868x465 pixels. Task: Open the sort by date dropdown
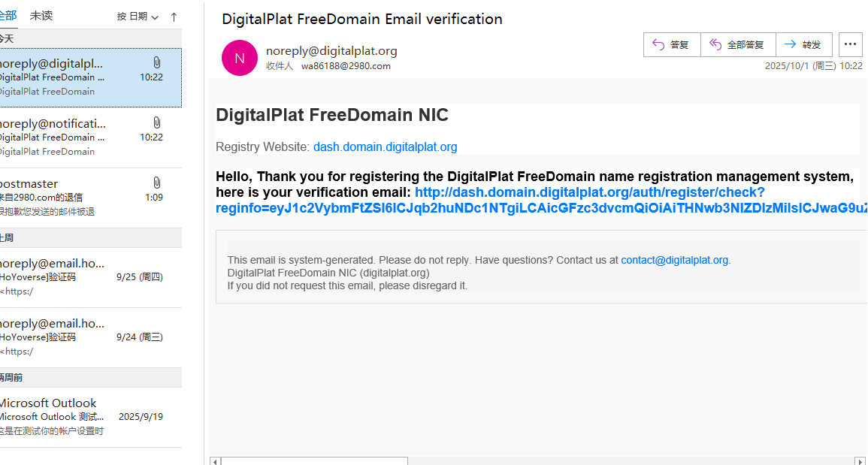[138, 17]
